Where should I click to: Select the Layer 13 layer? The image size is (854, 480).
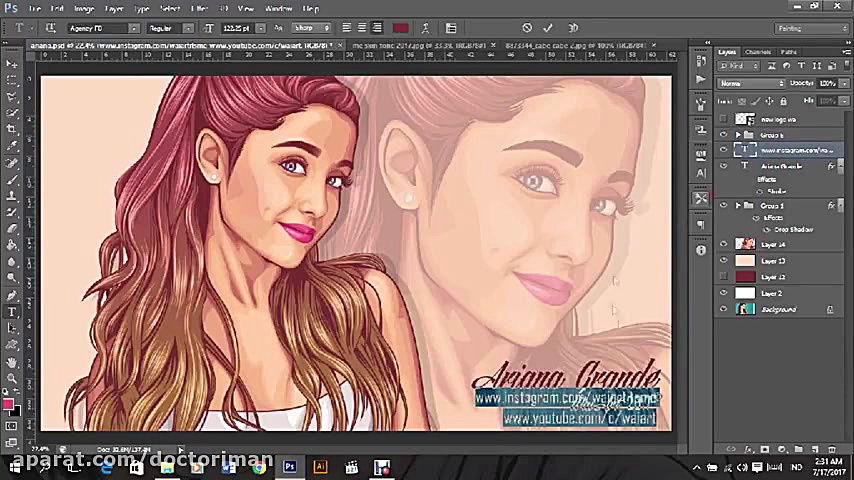pyautogui.click(x=772, y=261)
